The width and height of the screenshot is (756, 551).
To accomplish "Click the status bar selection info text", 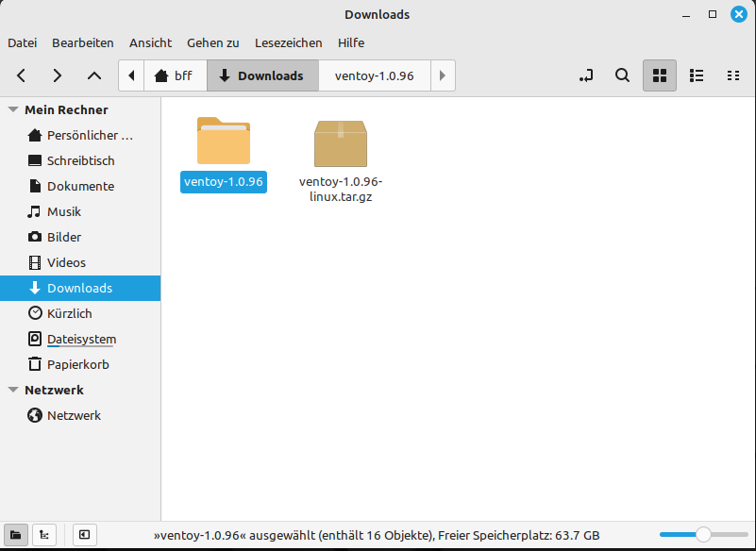I will 377,536.
